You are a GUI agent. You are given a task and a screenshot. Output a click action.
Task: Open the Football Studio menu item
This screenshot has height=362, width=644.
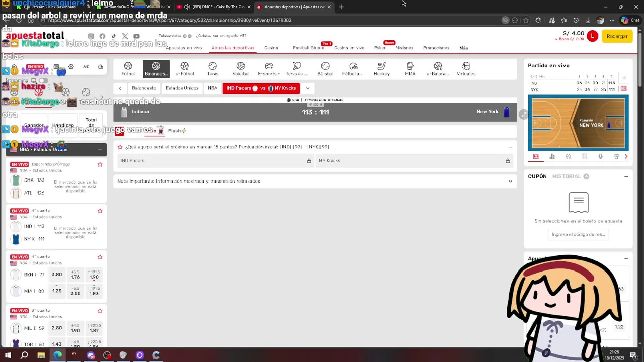click(x=308, y=48)
